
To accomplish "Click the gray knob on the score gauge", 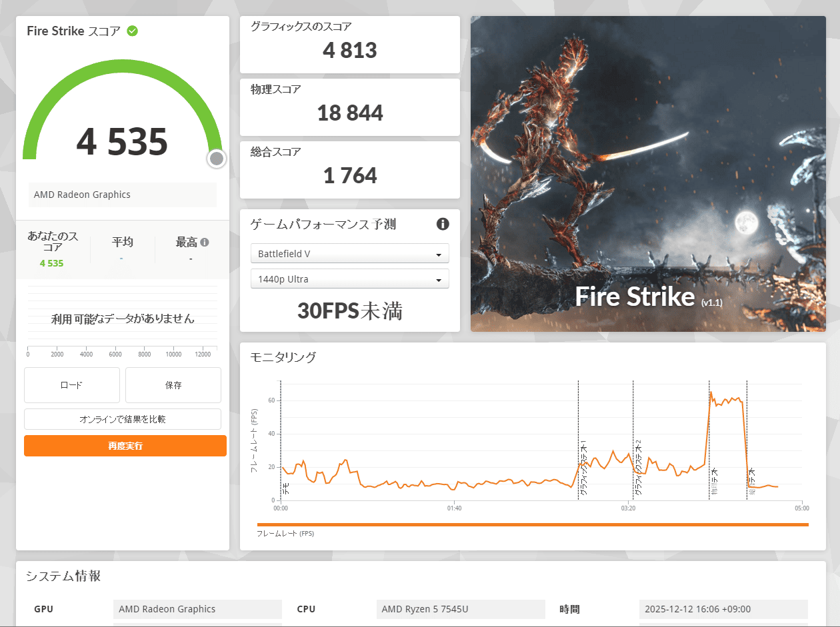I will [x=216, y=159].
